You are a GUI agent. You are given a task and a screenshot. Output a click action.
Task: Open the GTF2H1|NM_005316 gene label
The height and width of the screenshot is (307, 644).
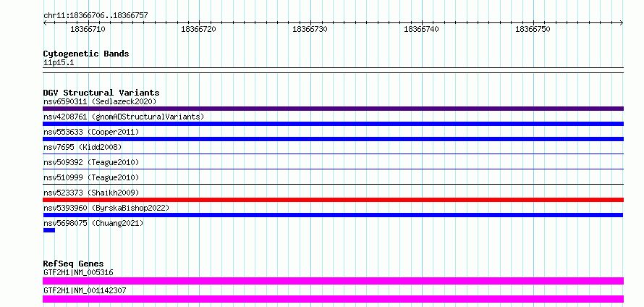click(78, 272)
